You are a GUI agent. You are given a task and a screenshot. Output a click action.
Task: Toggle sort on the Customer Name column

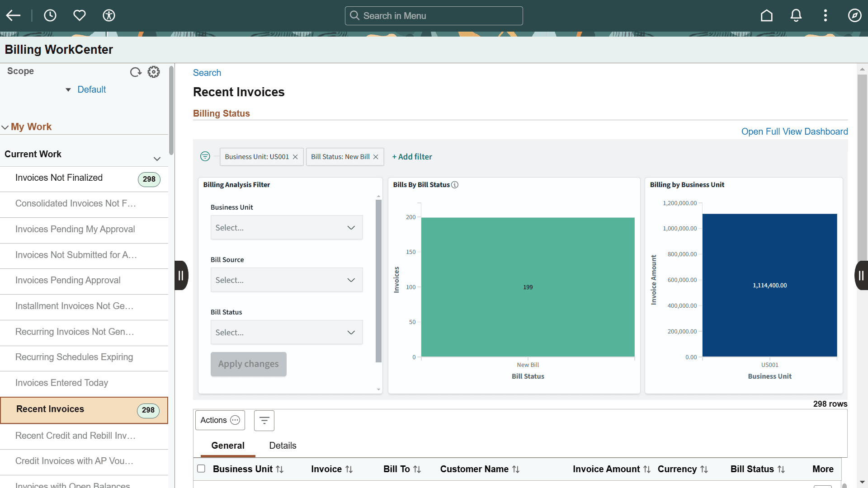[x=517, y=469]
